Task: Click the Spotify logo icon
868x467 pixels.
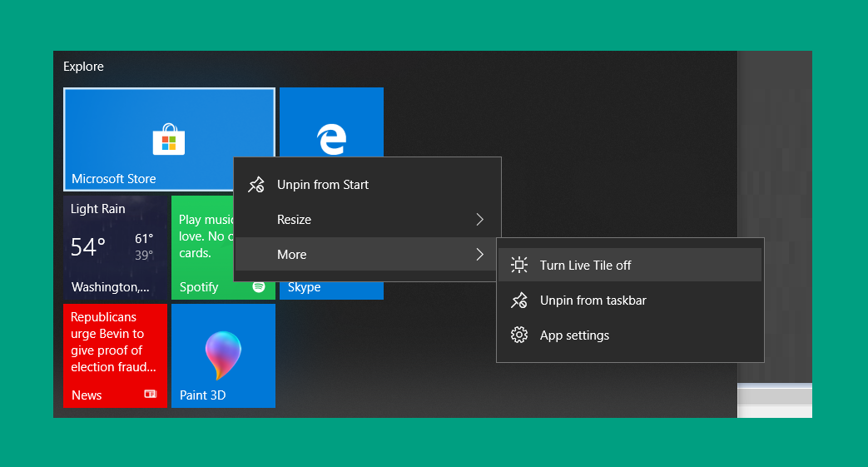Action: [259, 287]
